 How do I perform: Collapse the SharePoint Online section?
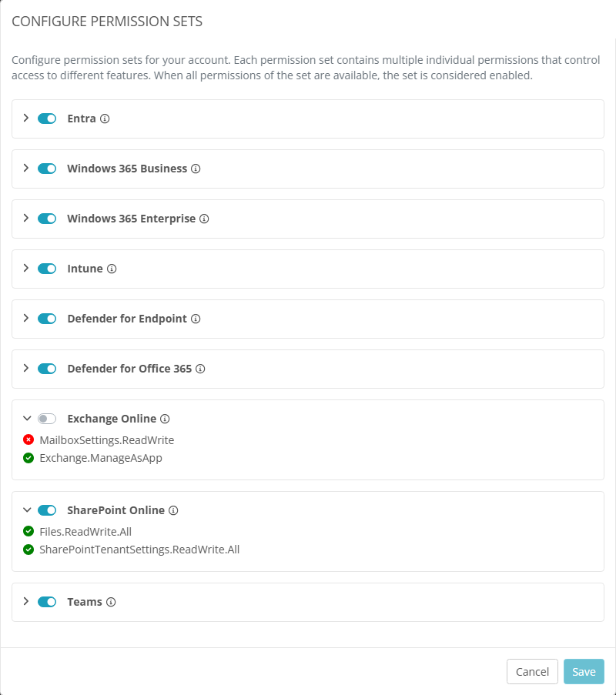[x=26, y=510]
